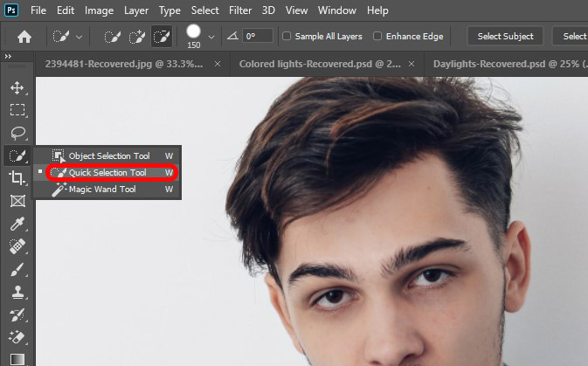Viewport: 588px width, 366px height.
Task: Click the 150 brush size preview
Action: pyautogui.click(x=193, y=37)
